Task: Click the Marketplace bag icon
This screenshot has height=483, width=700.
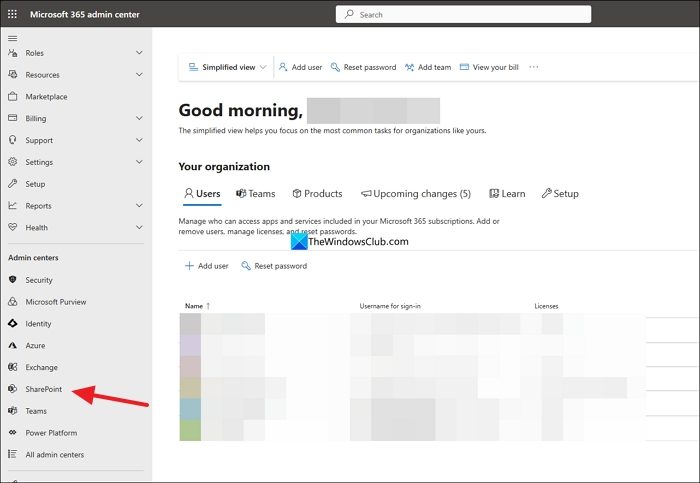Action: [x=12, y=96]
